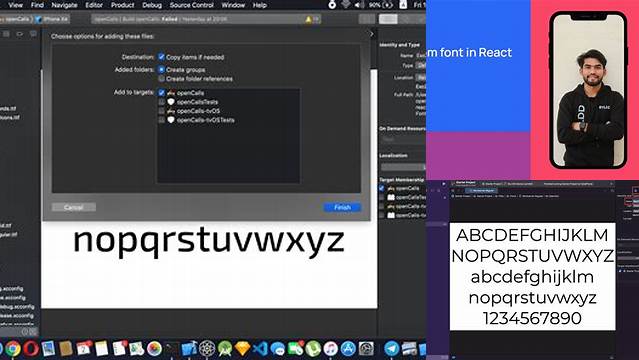Open the Product menu
This screenshot has height=360, width=639.
point(122,5)
